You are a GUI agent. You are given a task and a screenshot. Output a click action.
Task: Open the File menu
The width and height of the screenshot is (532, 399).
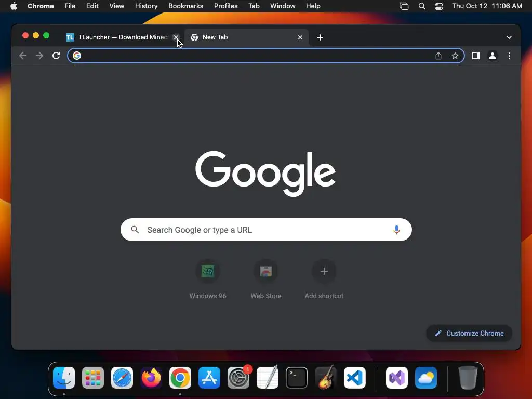pyautogui.click(x=70, y=6)
